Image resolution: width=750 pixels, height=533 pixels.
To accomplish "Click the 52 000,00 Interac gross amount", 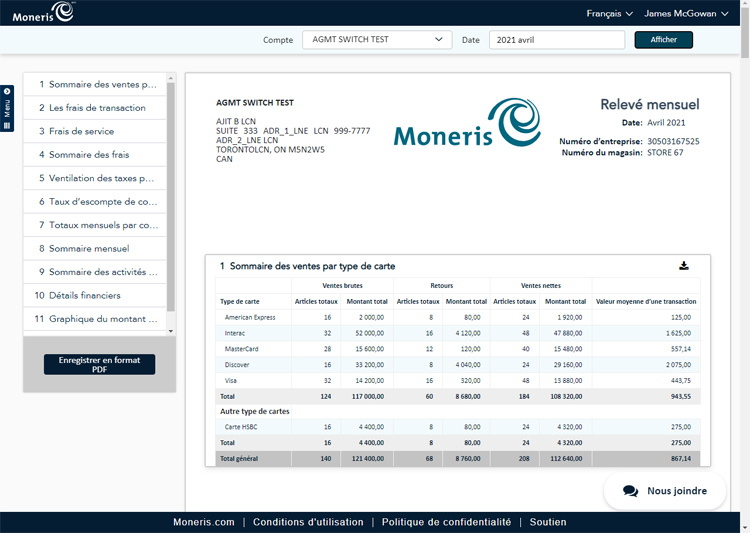I will tap(369, 333).
